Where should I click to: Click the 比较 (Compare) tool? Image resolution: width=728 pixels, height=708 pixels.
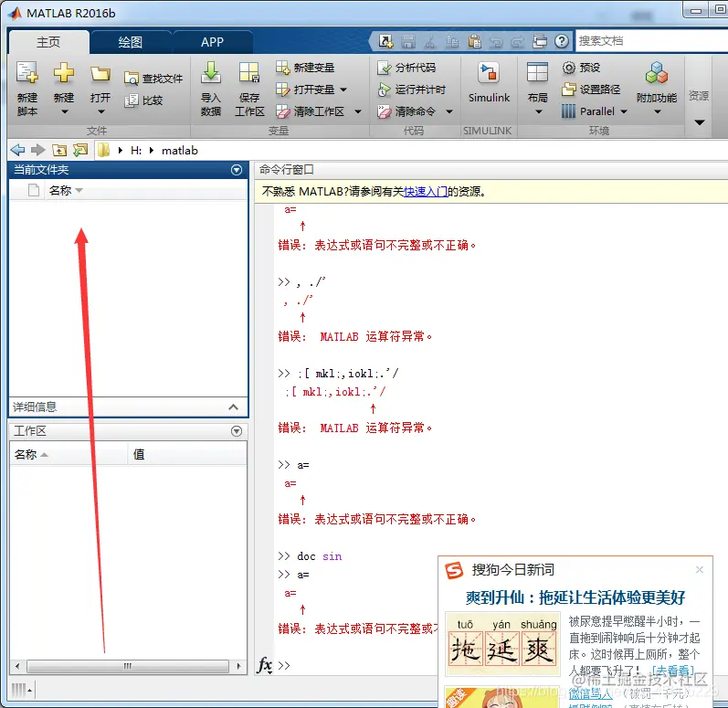pyautogui.click(x=144, y=100)
